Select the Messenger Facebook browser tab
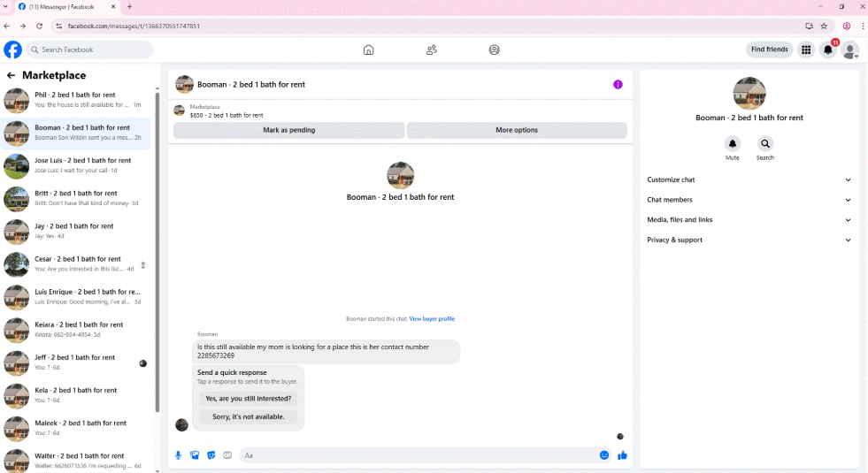This screenshot has width=868, height=473. pyautogui.click(x=65, y=7)
